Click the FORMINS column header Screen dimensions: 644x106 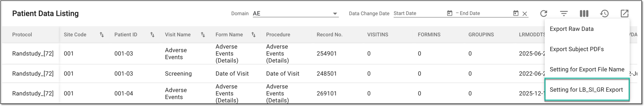pyautogui.click(x=429, y=35)
